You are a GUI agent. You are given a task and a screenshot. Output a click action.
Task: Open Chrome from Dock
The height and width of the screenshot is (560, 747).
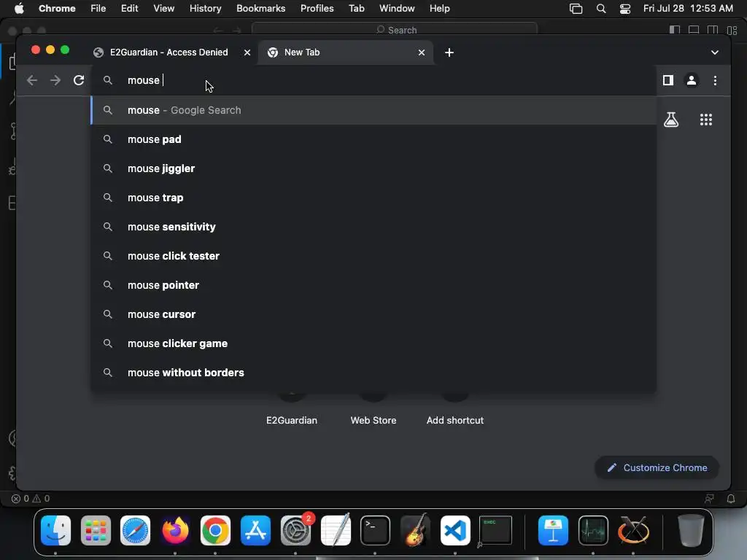215,531
